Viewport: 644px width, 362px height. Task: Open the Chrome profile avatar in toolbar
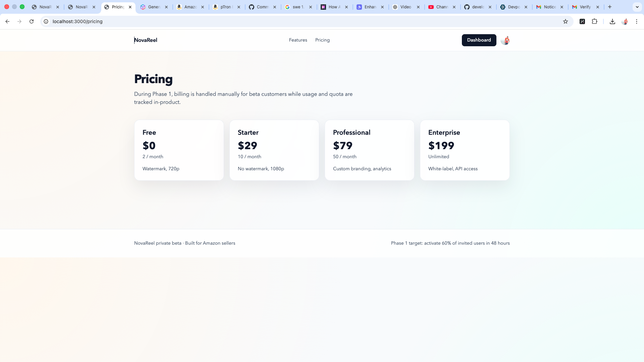625,21
